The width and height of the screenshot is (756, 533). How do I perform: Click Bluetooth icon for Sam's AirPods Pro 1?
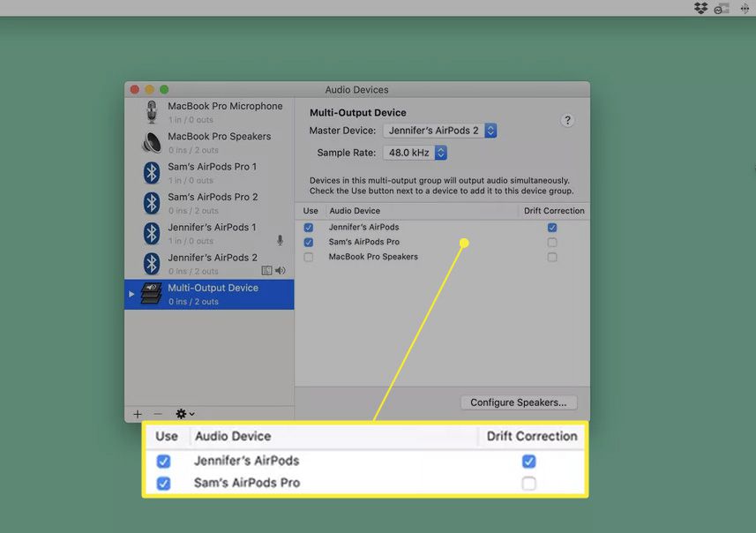click(x=151, y=172)
